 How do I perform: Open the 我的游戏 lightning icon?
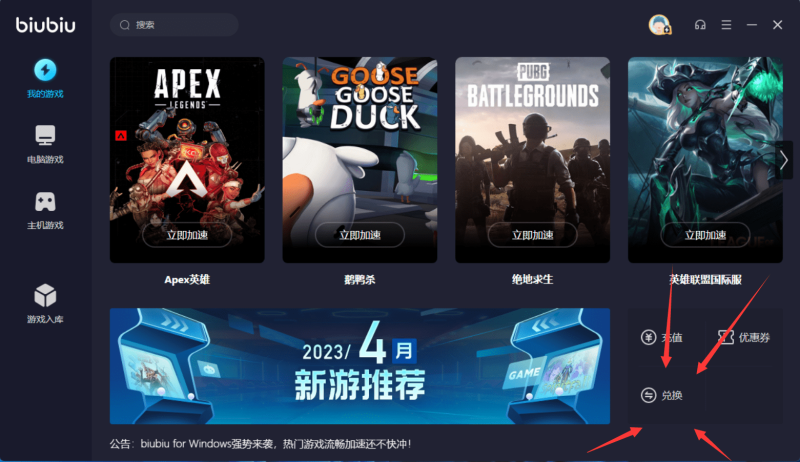pos(45,70)
